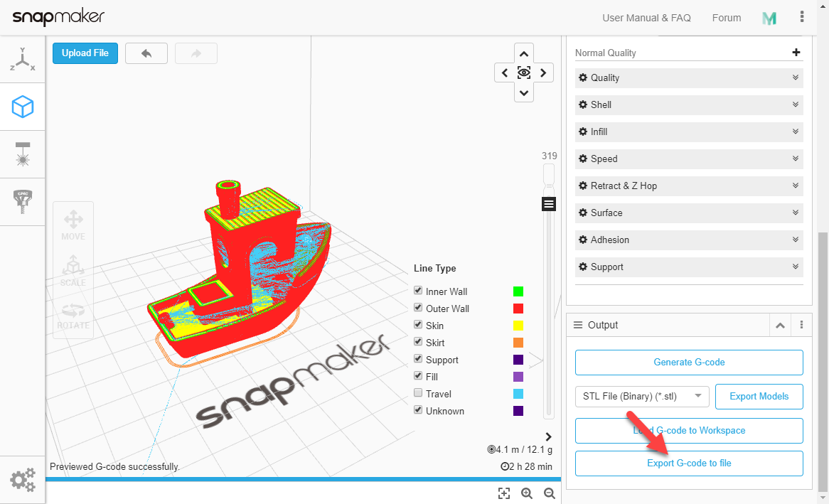Click the Upload File button
This screenshot has height=504, width=829.
pos(85,53)
